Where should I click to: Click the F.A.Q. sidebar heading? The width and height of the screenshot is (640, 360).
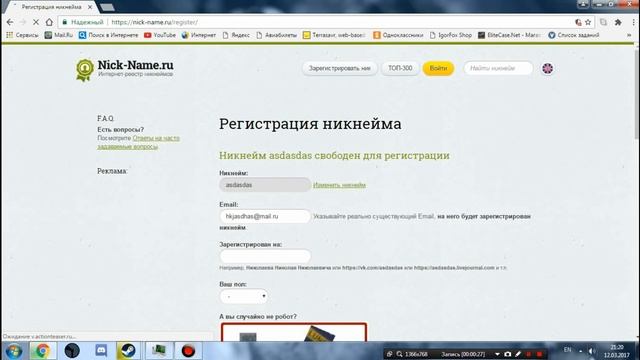[105, 118]
